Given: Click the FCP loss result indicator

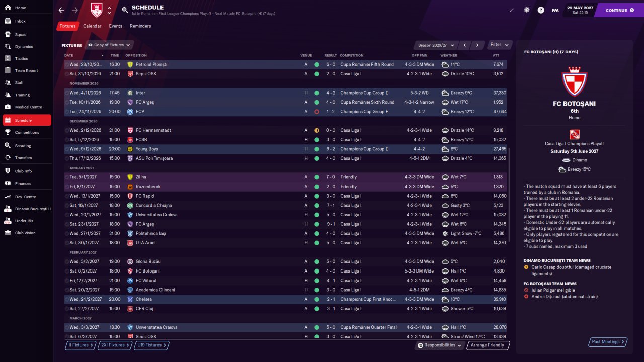Looking at the screenshot, I should (x=317, y=112).
